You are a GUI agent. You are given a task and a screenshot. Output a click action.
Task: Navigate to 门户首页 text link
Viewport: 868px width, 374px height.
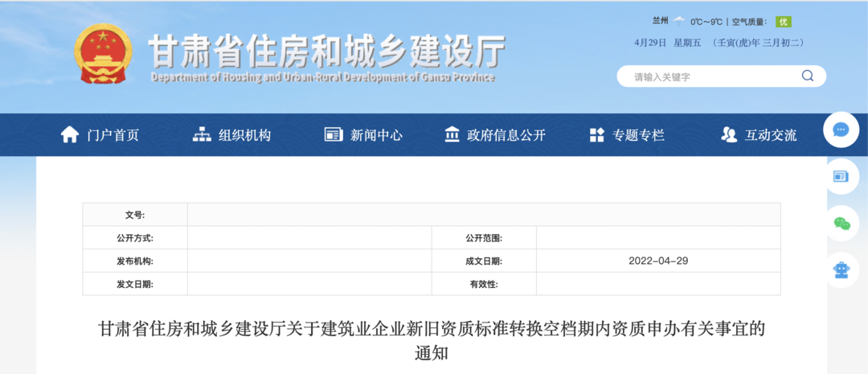point(113,135)
